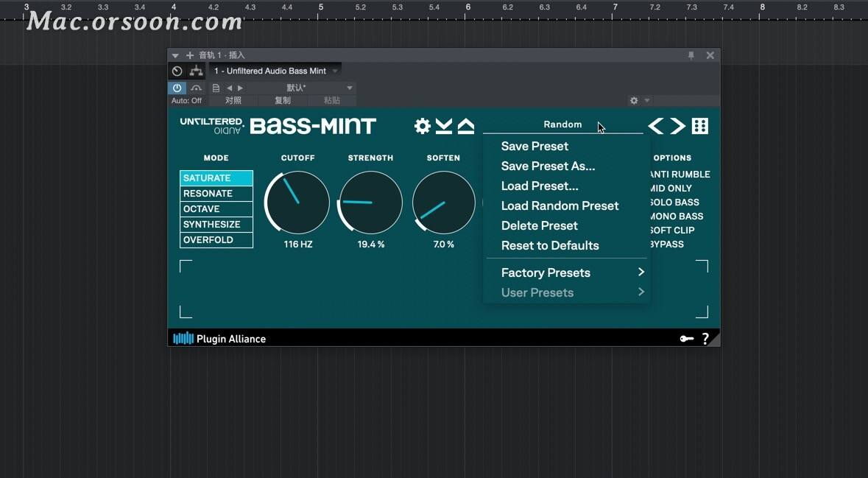Open the host preset dropdown arrow
868x478 pixels.
pos(349,88)
